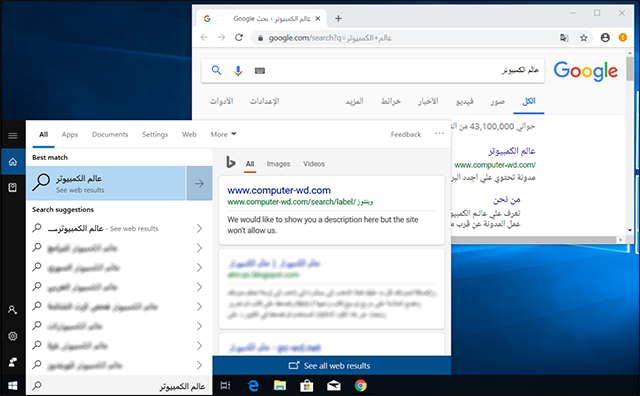
Task: Open the Chrome profile avatar icon
Action: pyautogui.click(x=605, y=38)
